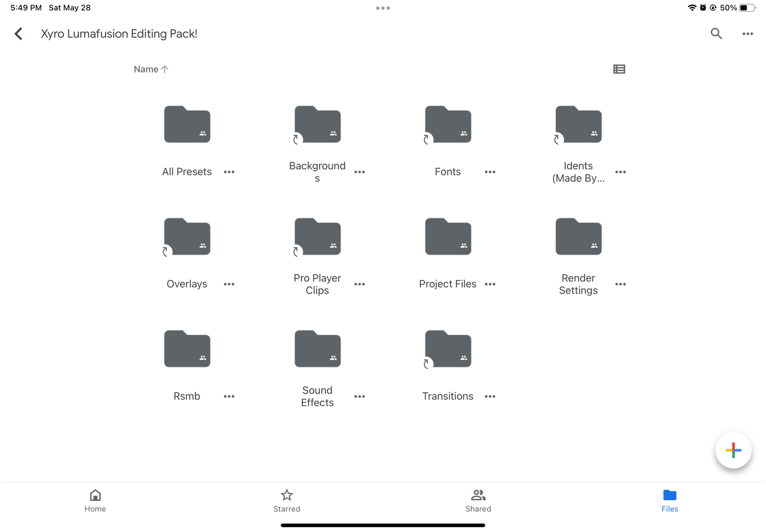Show more actions for Idents folder
The width and height of the screenshot is (766, 532).
coord(620,172)
